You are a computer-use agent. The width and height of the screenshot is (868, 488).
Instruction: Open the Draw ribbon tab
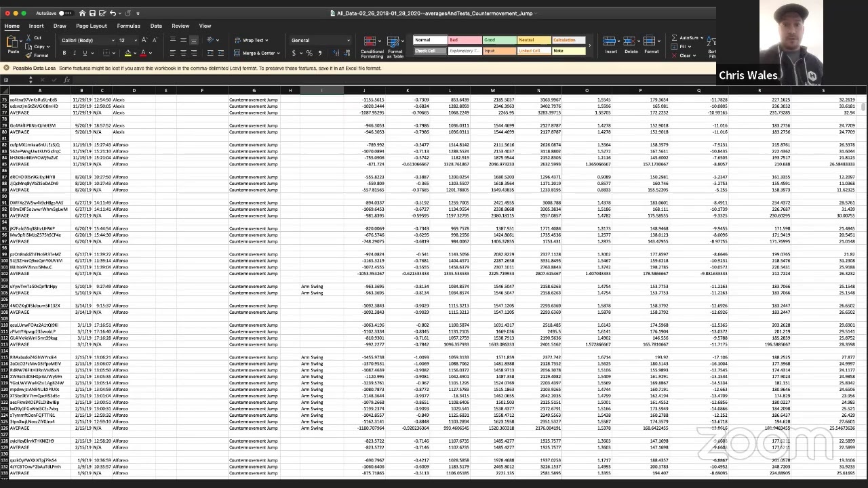pos(60,26)
